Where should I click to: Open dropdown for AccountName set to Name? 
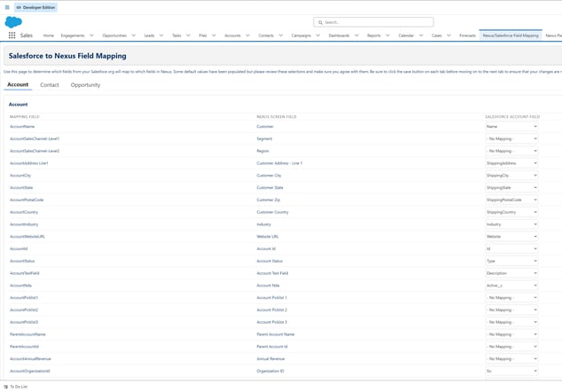click(511, 127)
